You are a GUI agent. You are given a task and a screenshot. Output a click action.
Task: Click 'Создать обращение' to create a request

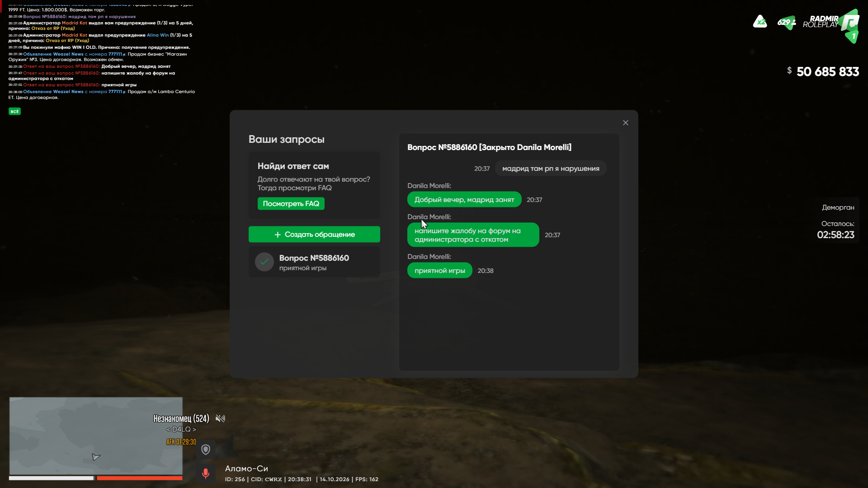[x=314, y=235]
